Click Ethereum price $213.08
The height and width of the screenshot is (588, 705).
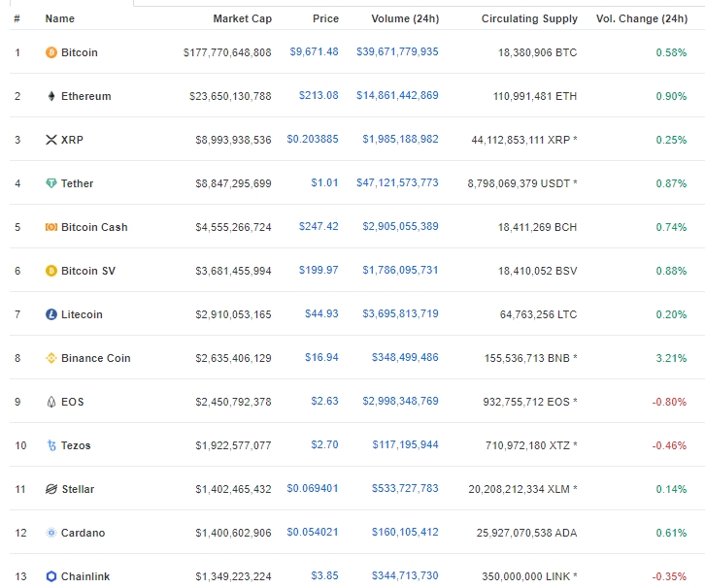click(319, 95)
